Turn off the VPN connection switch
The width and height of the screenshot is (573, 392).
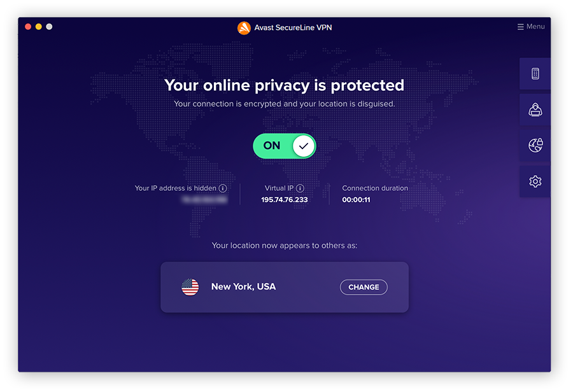[x=285, y=146]
